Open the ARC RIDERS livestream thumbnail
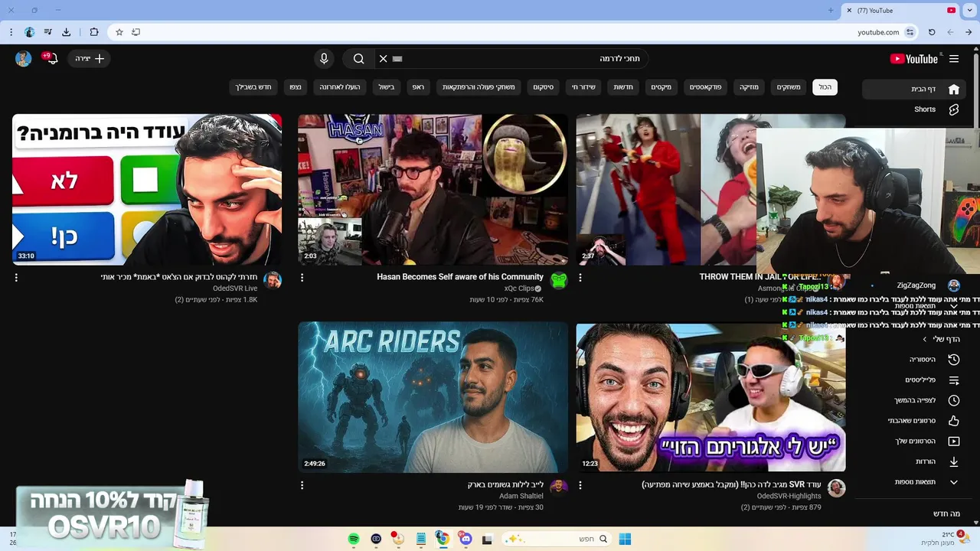Image resolution: width=980 pixels, height=551 pixels. tap(433, 397)
